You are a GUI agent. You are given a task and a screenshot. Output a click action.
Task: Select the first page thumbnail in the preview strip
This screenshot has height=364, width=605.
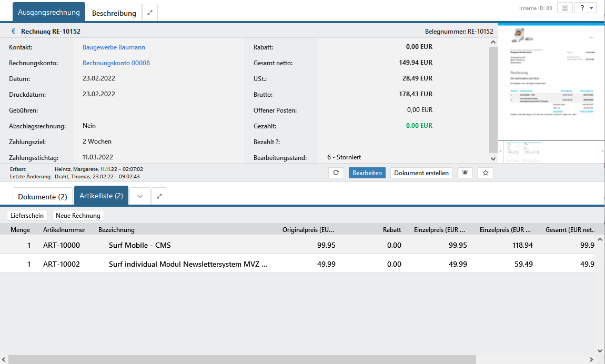click(x=512, y=151)
